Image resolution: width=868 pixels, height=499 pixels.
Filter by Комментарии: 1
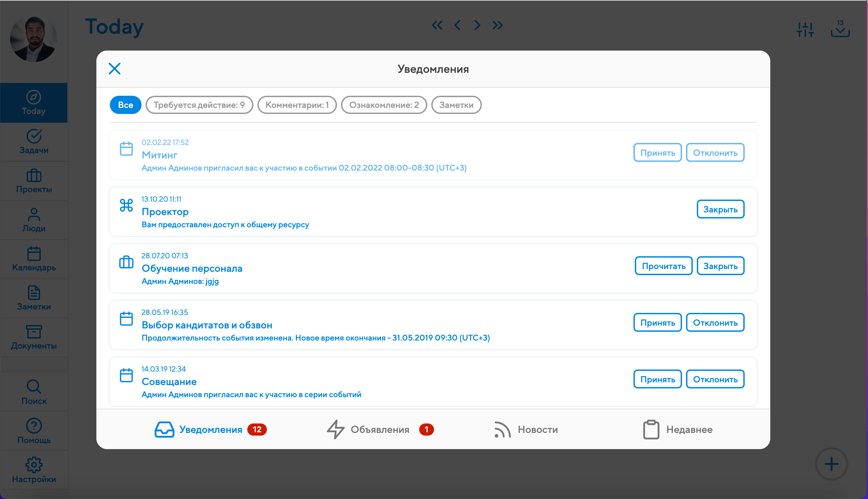pos(297,105)
